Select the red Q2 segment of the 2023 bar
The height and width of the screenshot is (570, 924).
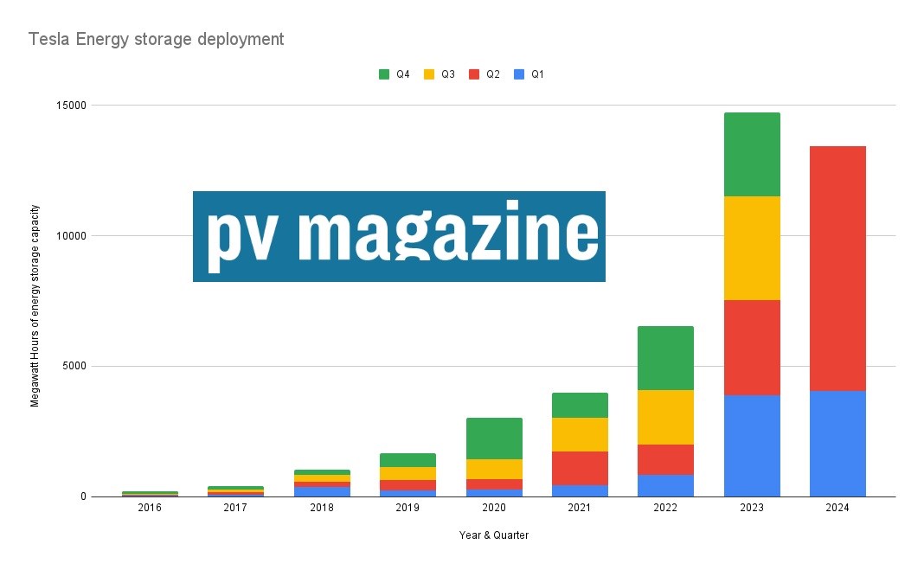click(752, 348)
